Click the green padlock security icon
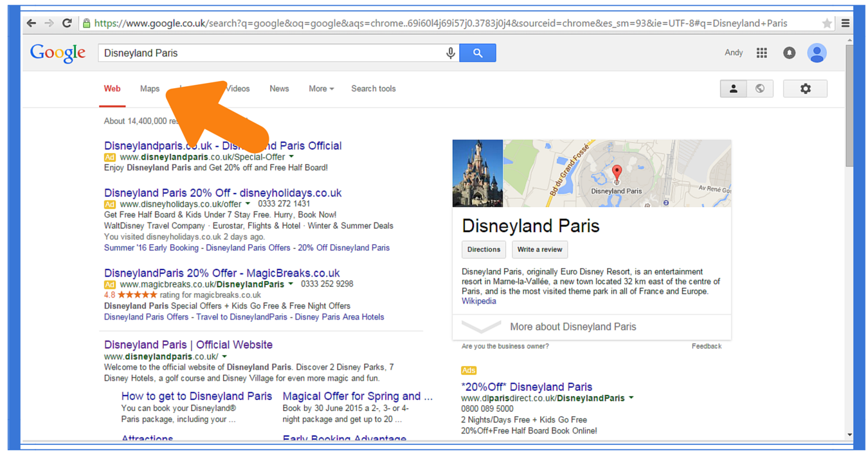The image size is (868, 463). point(86,23)
